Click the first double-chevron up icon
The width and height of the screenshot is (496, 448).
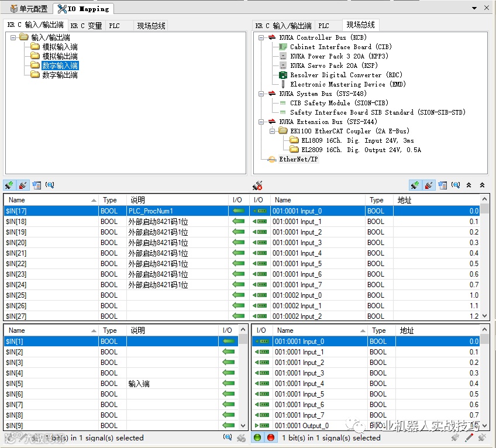tap(469, 185)
